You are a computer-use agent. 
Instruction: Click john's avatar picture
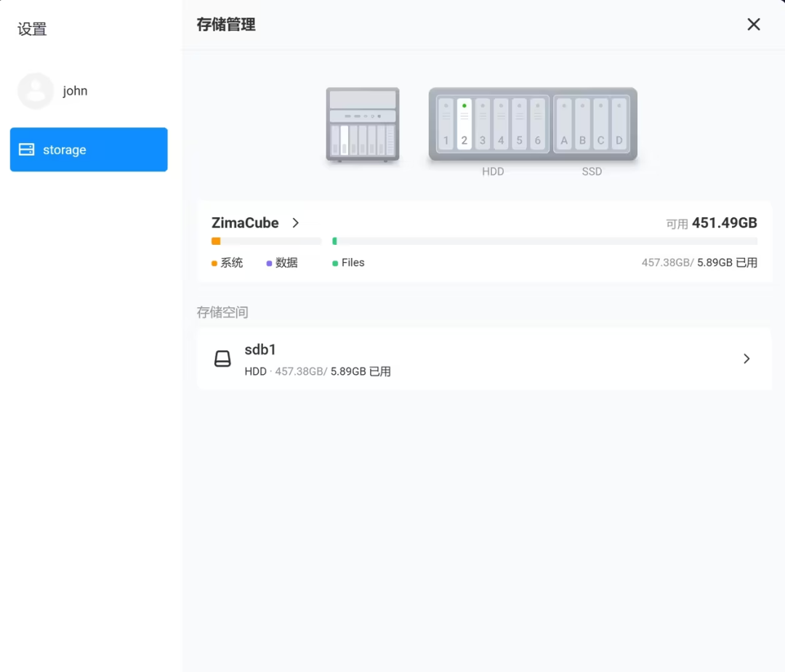(36, 92)
